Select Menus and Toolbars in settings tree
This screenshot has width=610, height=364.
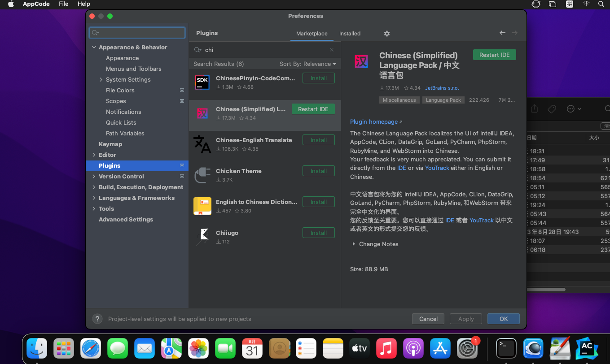[133, 69]
